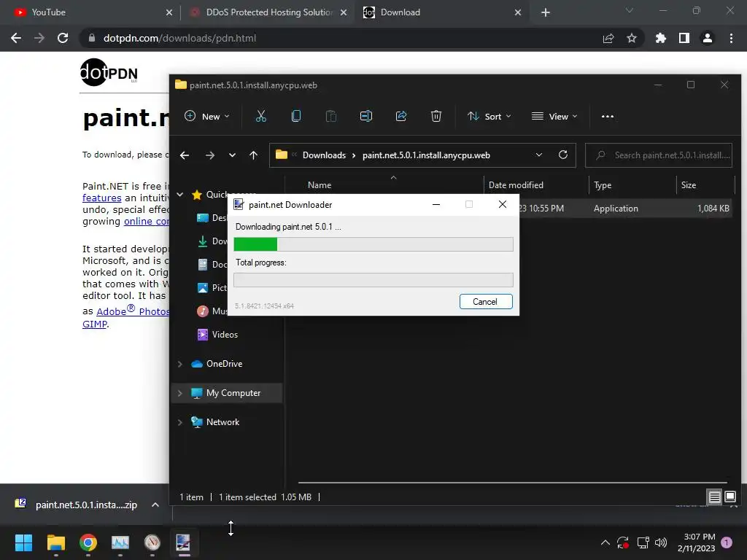Go up one folder level
Screen dimensions: 747x560
coord(253,155)
